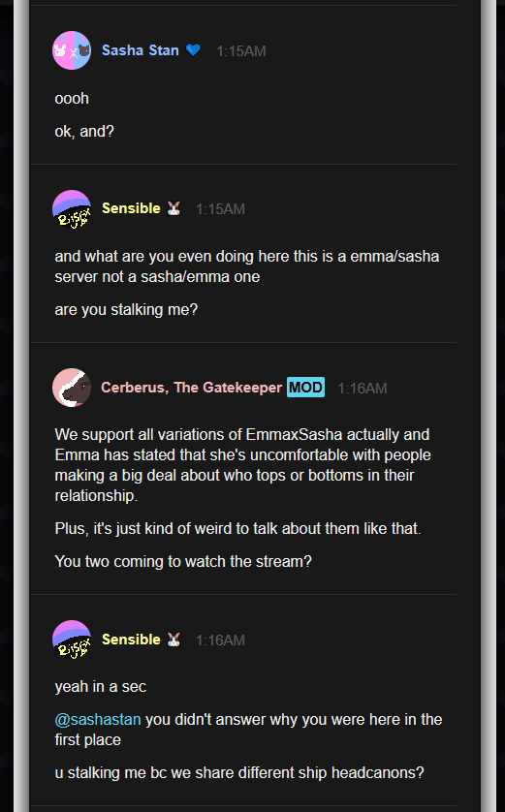This screenshot has height=812, width=505.
Task: Select the "ok, and?" message
Action: click(x=84, y=132)
